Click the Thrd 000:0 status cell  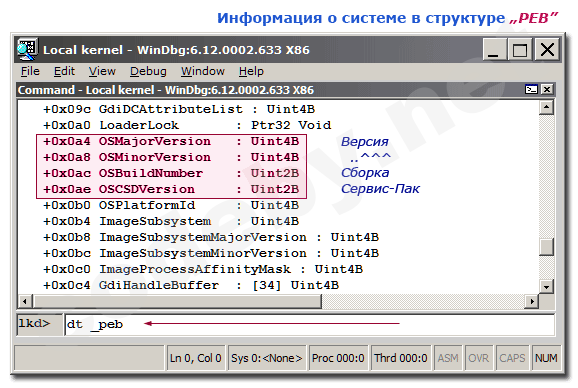tap(401, 358)
